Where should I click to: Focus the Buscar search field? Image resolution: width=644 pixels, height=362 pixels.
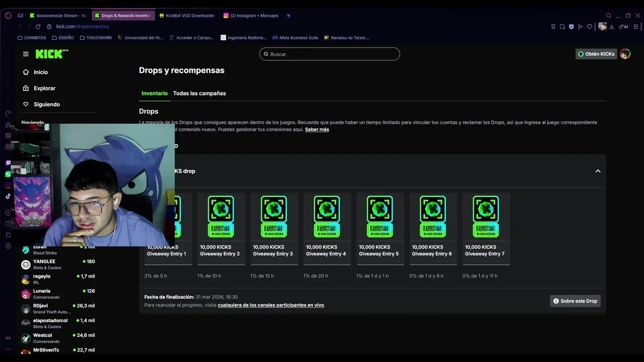tap(330, 54)
